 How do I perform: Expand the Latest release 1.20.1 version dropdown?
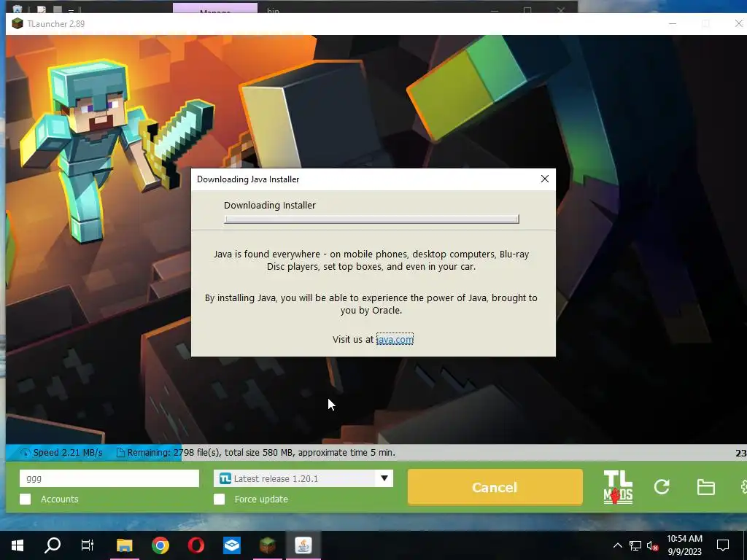[303, 478]
